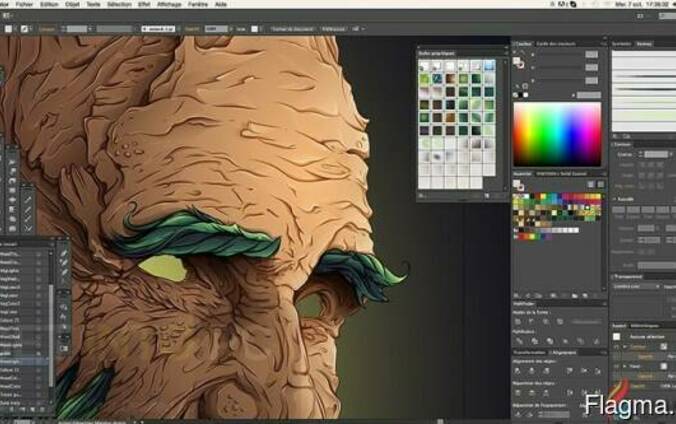Viewport: 676px width, 424px height.
Task: Open stroke weight dropdown in control bar
Action: (90, 29)
